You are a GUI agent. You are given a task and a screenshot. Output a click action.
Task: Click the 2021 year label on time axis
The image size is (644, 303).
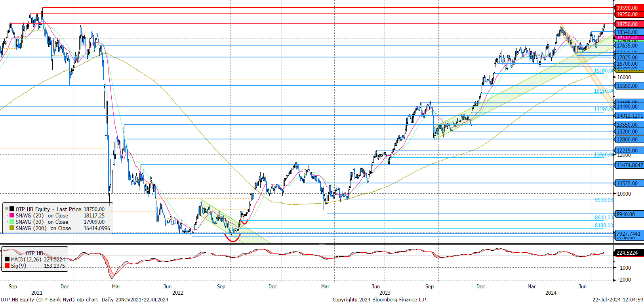tap(37, 293)
